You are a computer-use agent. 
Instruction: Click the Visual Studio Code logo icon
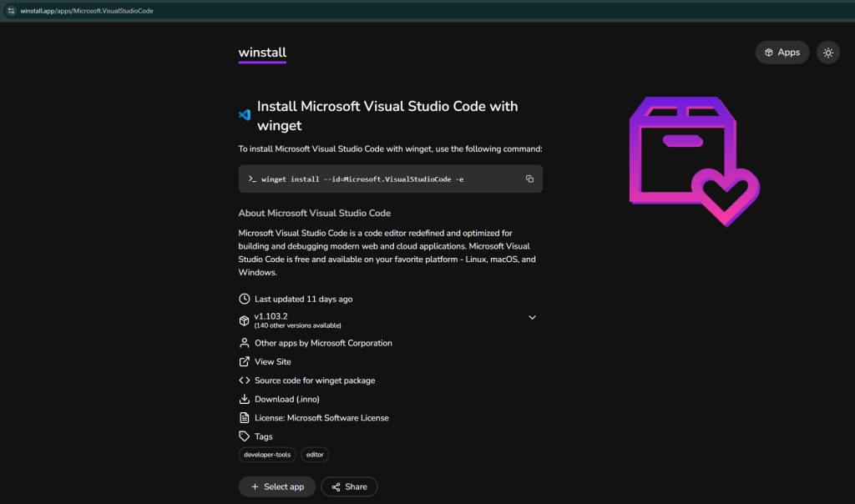coord(245,115)
